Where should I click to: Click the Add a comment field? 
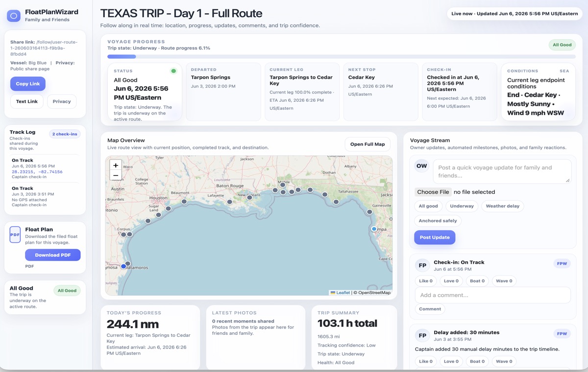pyautogui.click(x=493, y=295)
